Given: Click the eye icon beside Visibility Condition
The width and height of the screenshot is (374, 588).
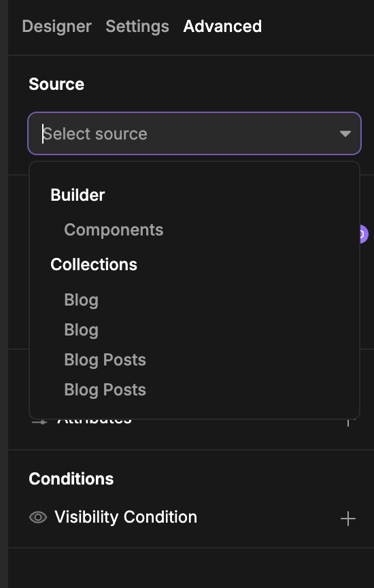Looking at the screenshot, I should click(38, 517).
